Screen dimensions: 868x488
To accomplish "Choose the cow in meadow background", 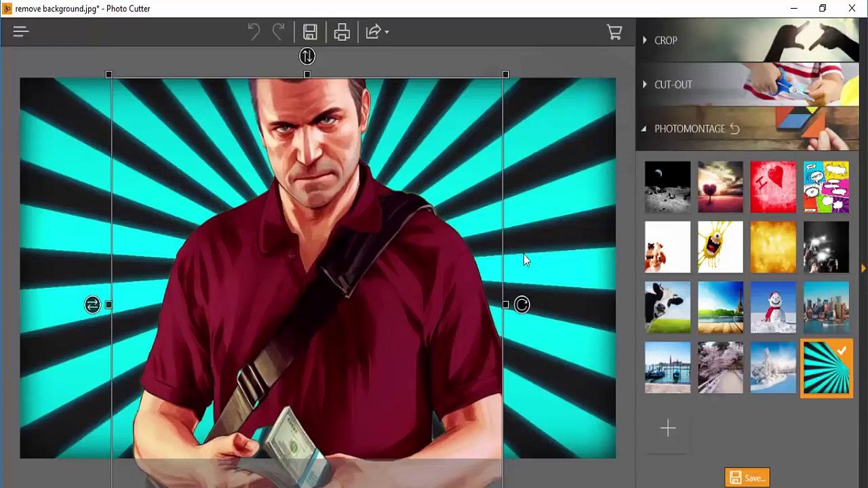I will pyautogui.click(x=668, y=308).
